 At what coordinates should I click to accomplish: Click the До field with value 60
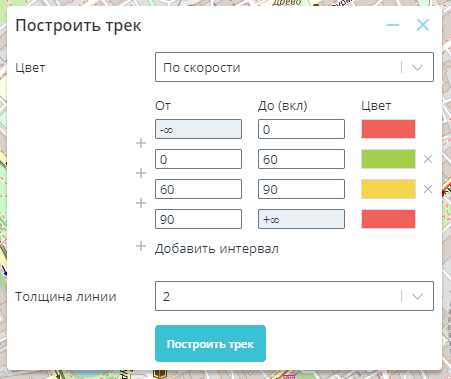[301, 159]
